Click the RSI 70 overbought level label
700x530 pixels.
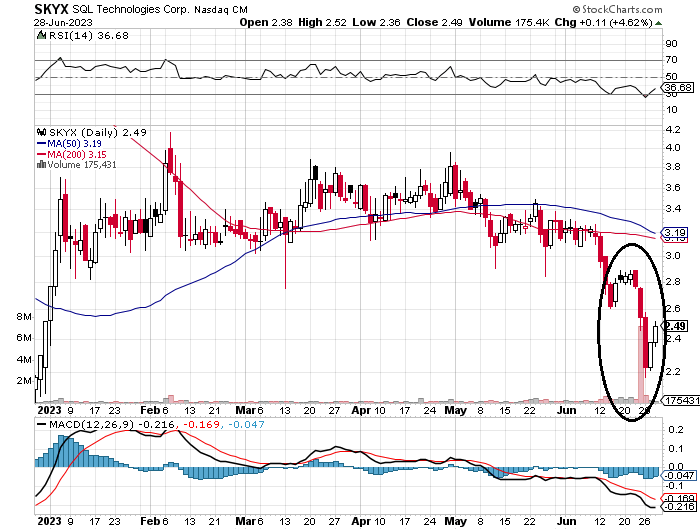coord(671,60)
